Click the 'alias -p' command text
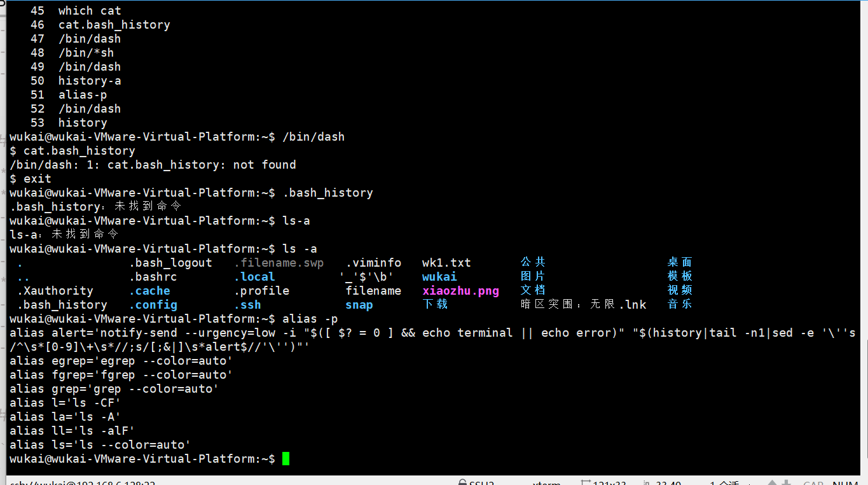This screenshot has width=868, height=485. point(310,319)
